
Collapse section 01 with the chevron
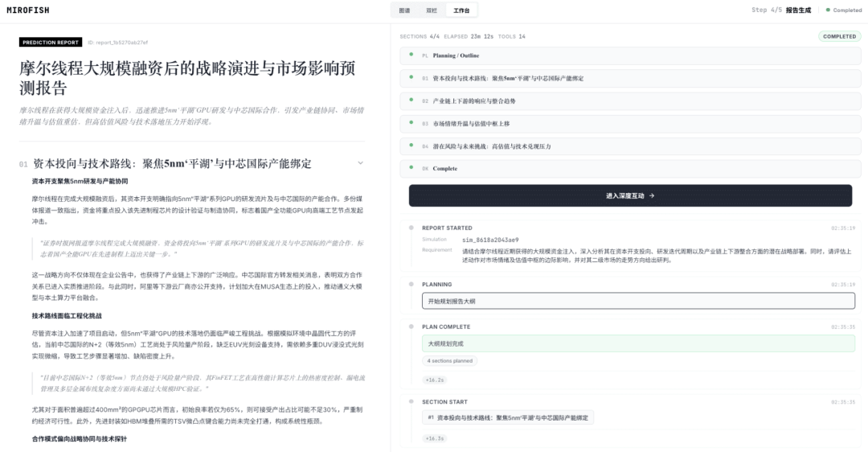click(360, 163)
